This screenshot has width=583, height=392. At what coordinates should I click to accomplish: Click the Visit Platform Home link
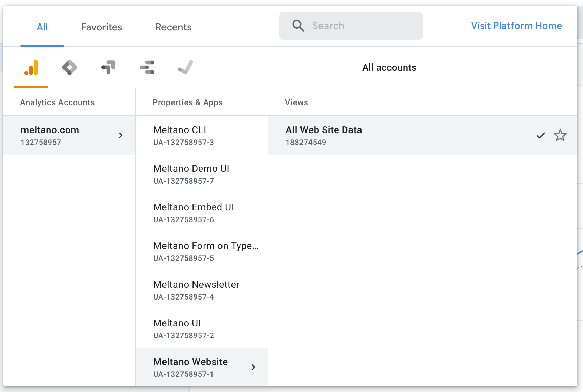coord(516,26)
